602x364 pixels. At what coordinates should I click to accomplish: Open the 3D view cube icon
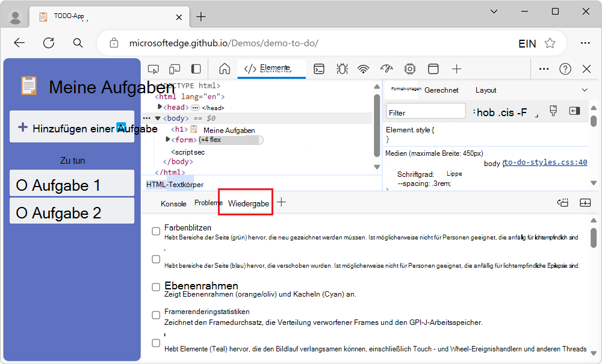[432, 69]
